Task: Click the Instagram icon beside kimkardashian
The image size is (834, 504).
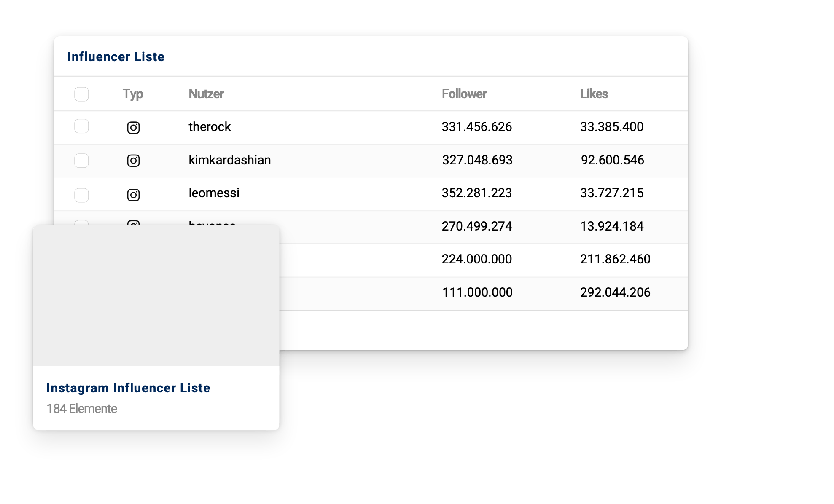Action: [x=133, y=161]
